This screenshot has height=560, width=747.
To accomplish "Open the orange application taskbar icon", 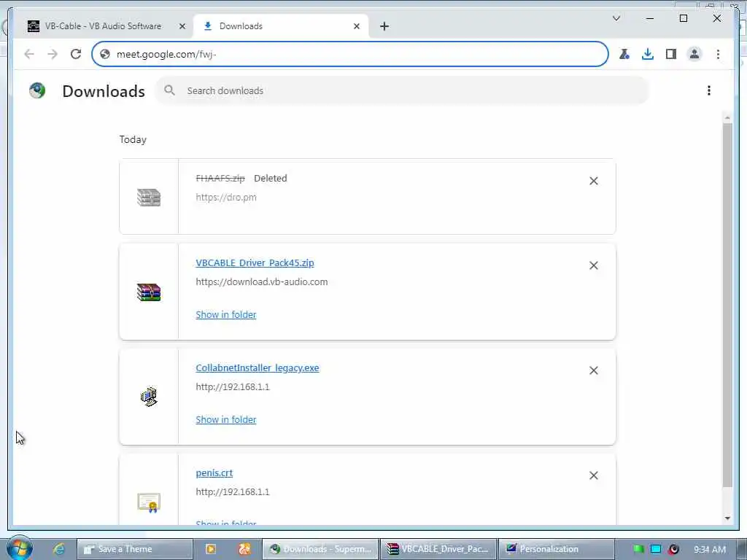I will tap(244, 549).
